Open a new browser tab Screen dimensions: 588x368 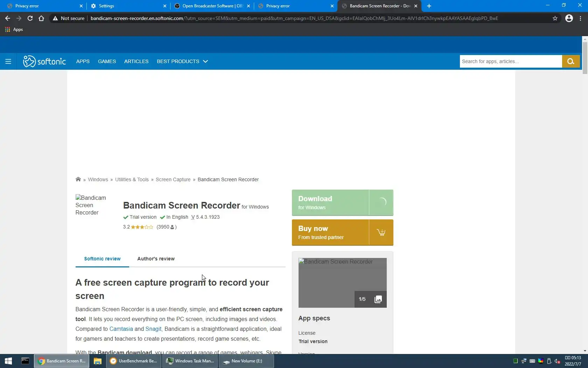coord(429,6)
